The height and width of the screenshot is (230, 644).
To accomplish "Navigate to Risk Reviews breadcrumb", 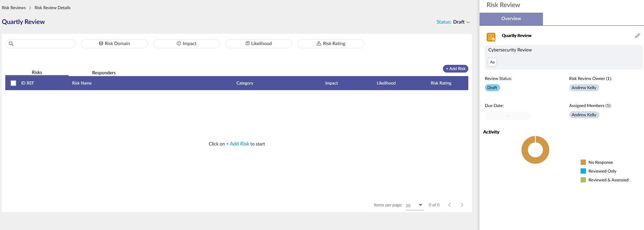I will click(14, 8).
